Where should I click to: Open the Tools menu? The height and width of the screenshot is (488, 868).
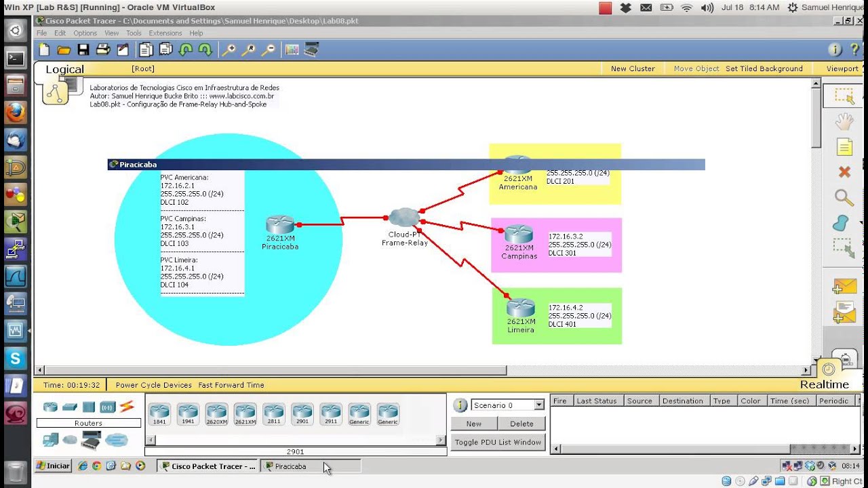point(134,33)
